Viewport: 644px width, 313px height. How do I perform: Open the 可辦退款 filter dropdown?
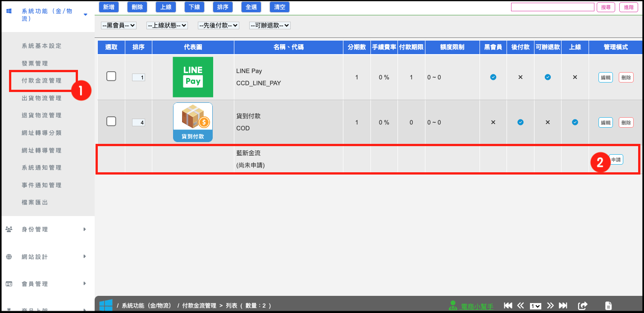pyautogui.click(x=270, y=26)
